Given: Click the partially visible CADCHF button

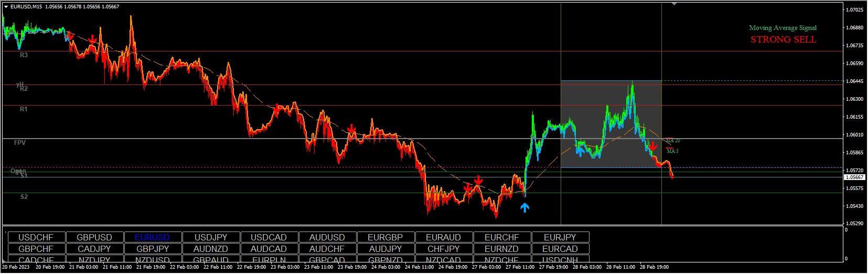Looking at the screenshot, I should coord(36,259).
